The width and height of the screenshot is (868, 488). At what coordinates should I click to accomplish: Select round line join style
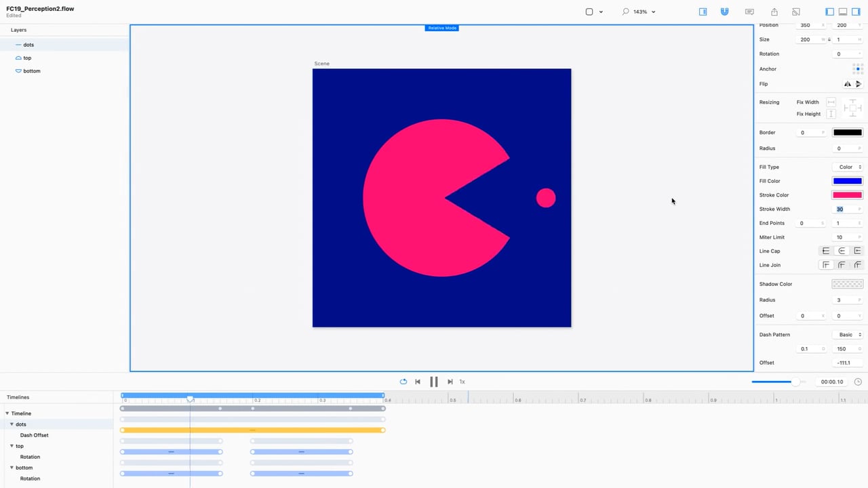coord(842,265)
